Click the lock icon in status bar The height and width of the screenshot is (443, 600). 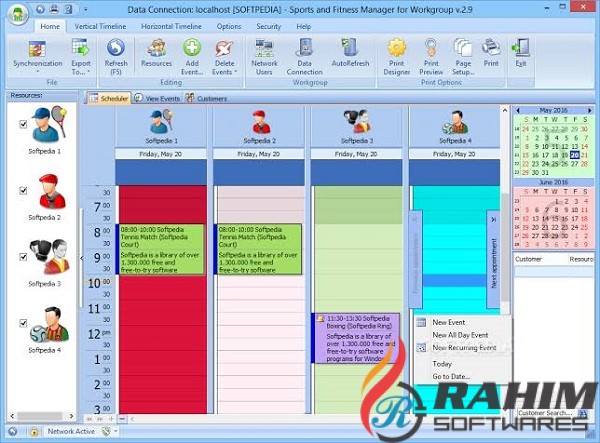click(34, 432)
